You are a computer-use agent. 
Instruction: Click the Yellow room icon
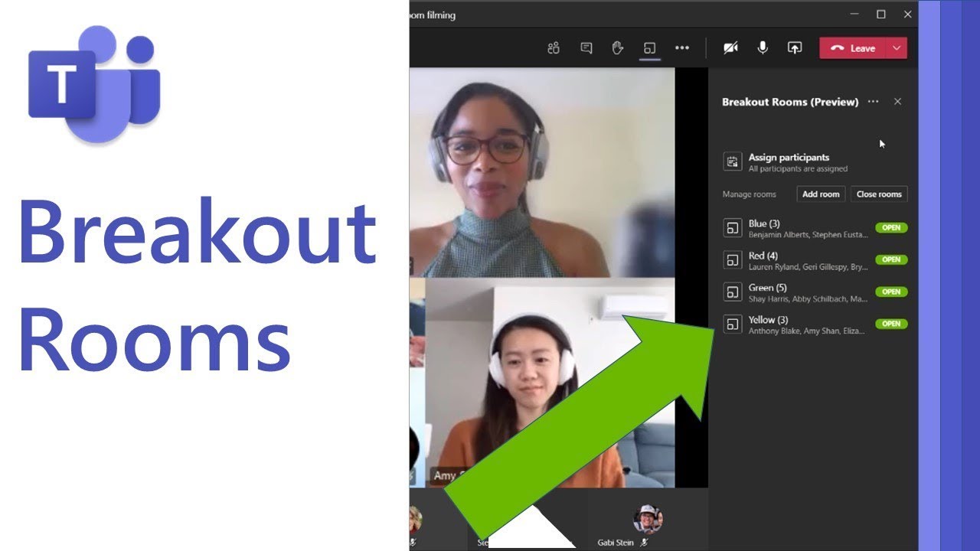[733, 324]
